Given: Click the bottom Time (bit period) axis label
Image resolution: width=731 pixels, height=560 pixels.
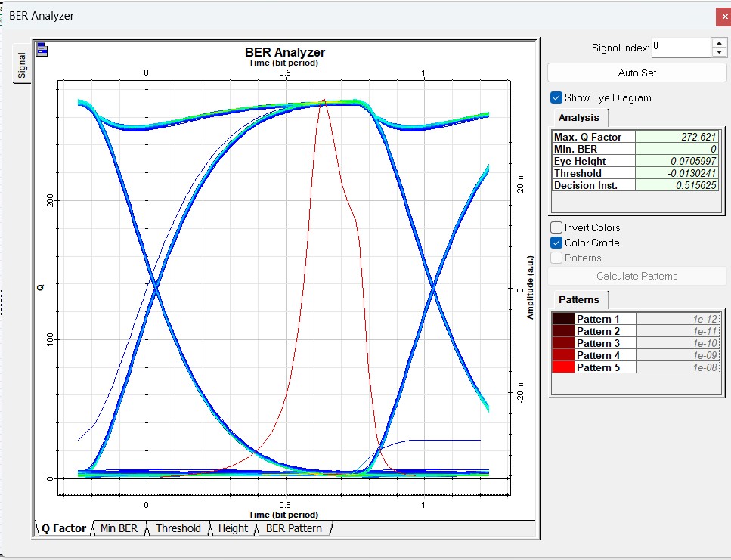Looking at the screenshot, I should pyautogui.click(x=283, y=515).
